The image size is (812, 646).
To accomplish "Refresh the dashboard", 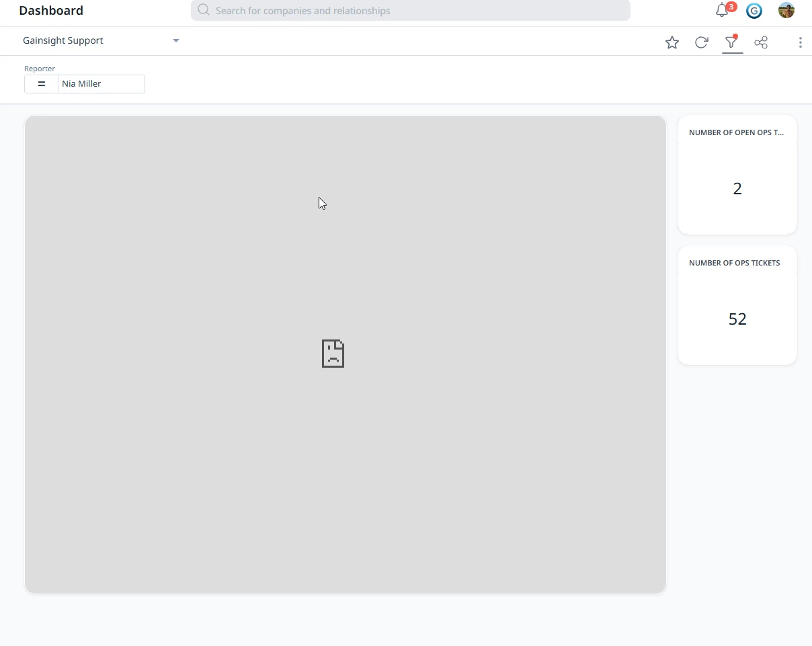I will click(702, 42).
